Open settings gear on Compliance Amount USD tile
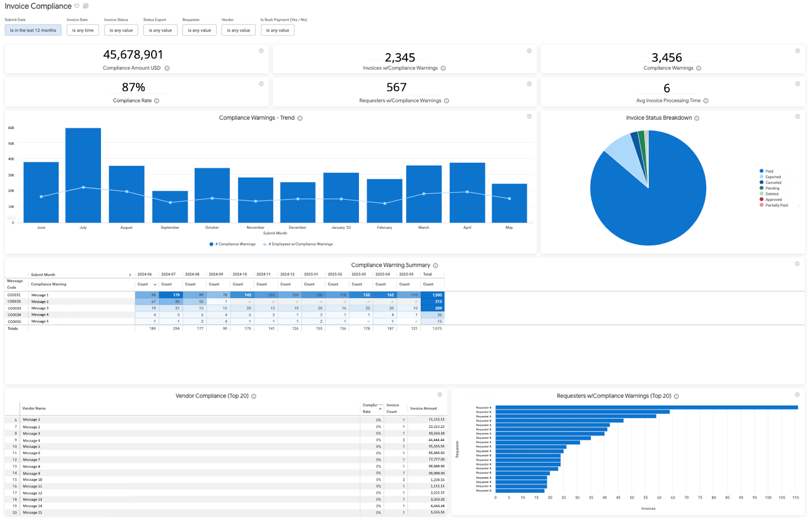This screenshot has height=526, width=812. pyautogui.click(x=261, y=51)
